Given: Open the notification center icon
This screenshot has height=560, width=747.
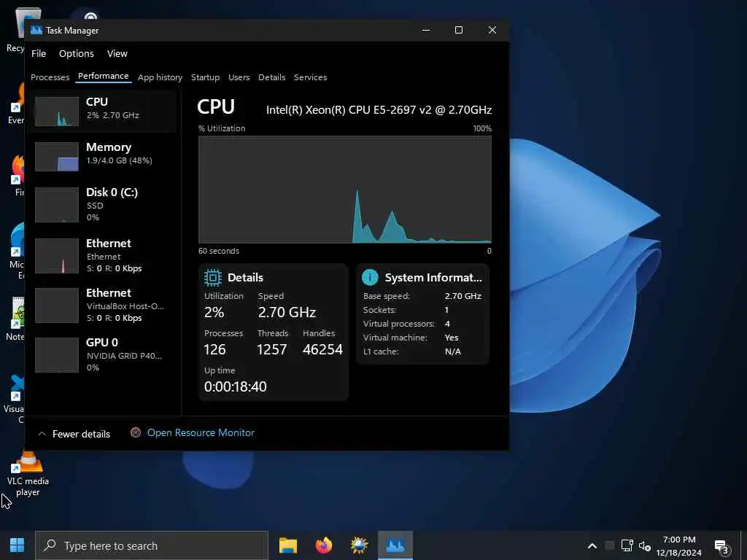Looking at the screenshot, I should pos(722,547).
